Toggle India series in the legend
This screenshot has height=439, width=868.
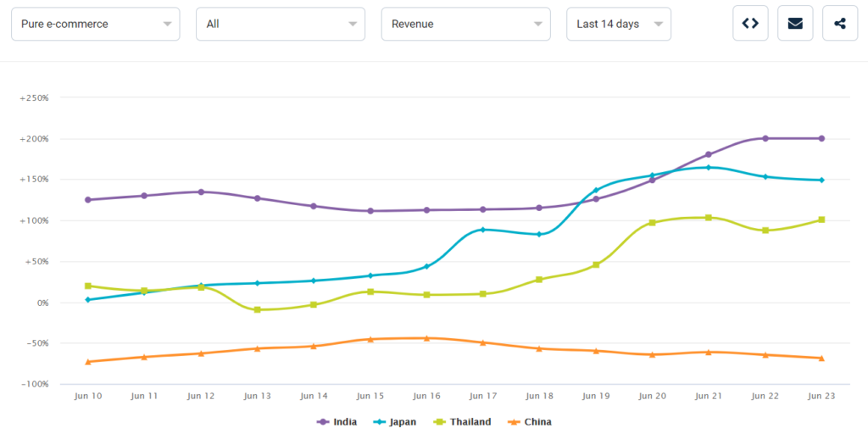coord(337,422)
